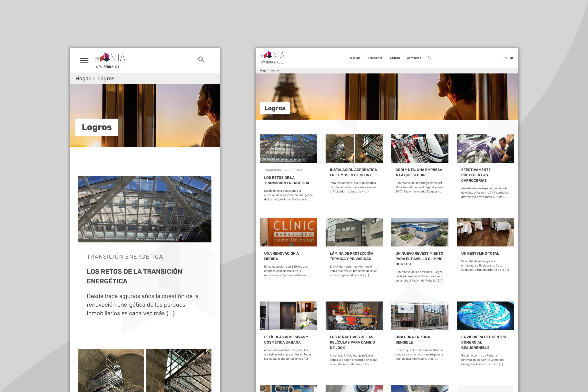The height and width of the screenshot is (392, 588).
Task: Open the hotel door before-after thumbnail
Action: click(x=288, y=316)
